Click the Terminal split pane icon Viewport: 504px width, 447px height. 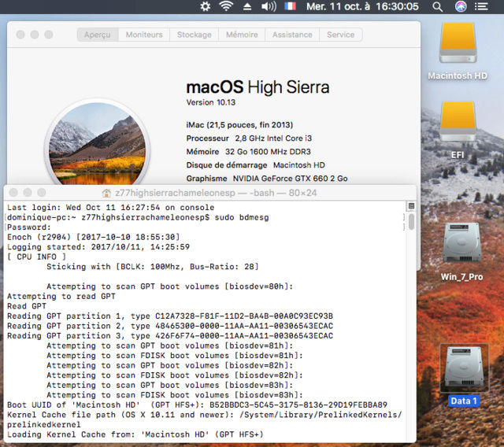point(411,206)
